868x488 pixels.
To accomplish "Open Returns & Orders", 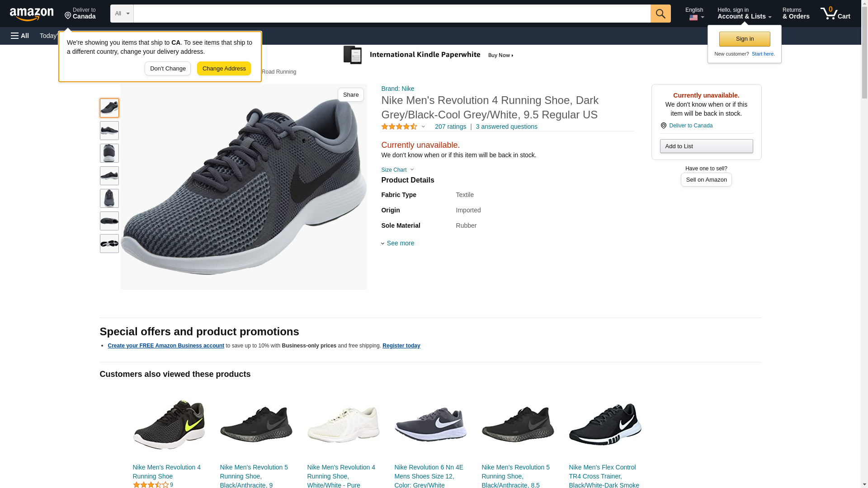I will pyautogui.click(x=796, y=14).
